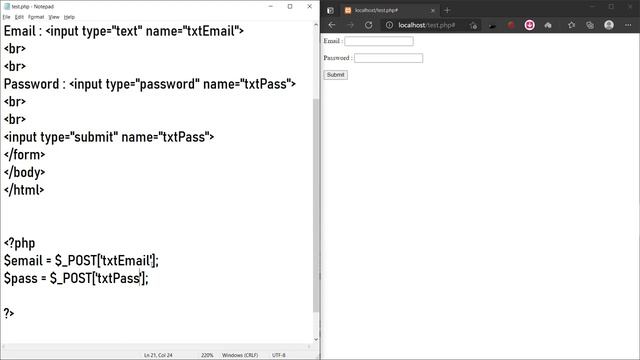Screen dimensions: 640x360
Task: Click the Notepad horizontal scrollbar track
Action: tap(156, 347)
